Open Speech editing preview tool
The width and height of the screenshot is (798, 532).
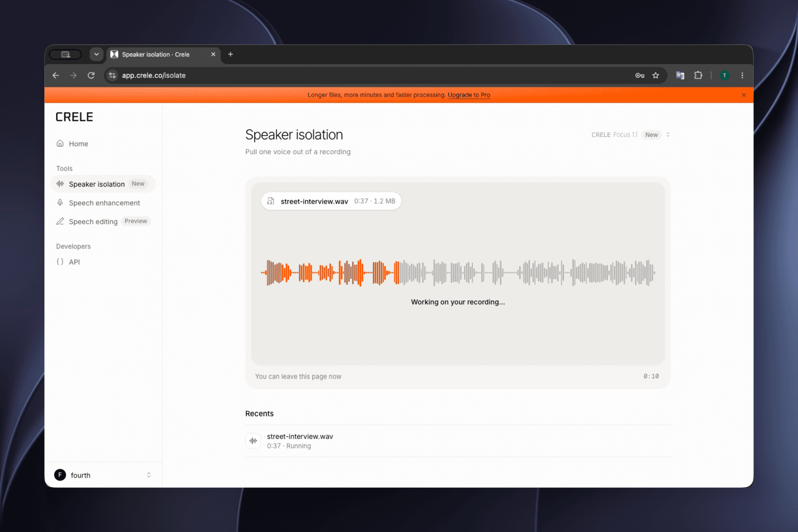coord(103,222)
